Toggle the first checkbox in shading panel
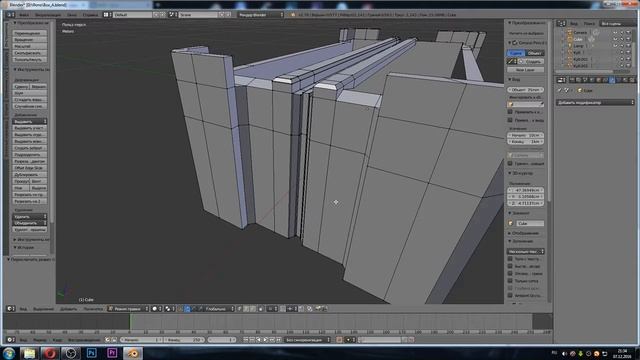Screen dimensions: 640x360 coord(510,259)
